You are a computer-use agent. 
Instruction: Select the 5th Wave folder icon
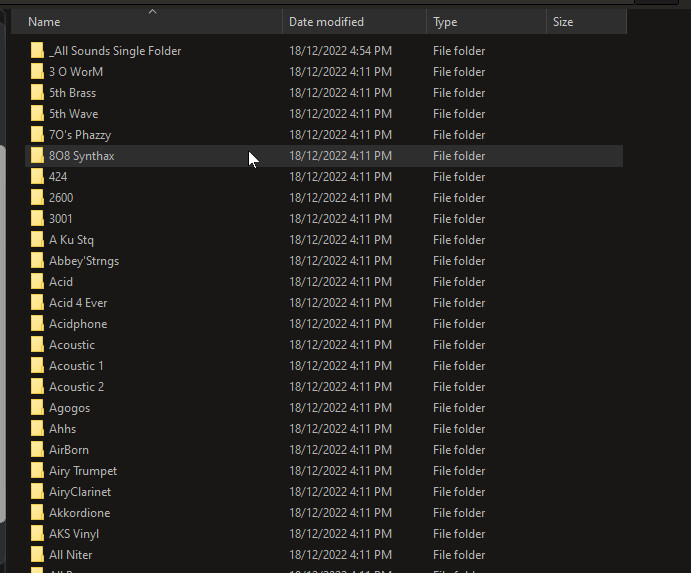[x=37, y=114]
